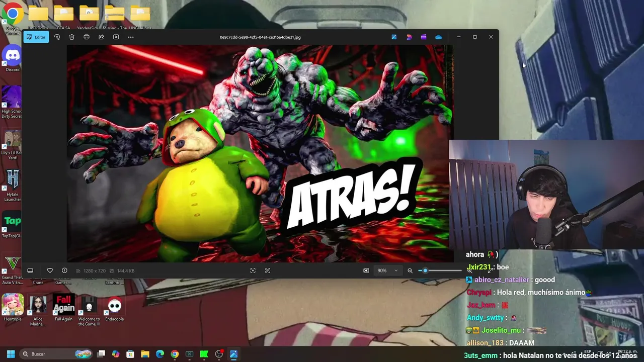This screenshot has width=644, height=362.
Task: Open the OneDrive cloud icon in Photos
Action: 439,37
